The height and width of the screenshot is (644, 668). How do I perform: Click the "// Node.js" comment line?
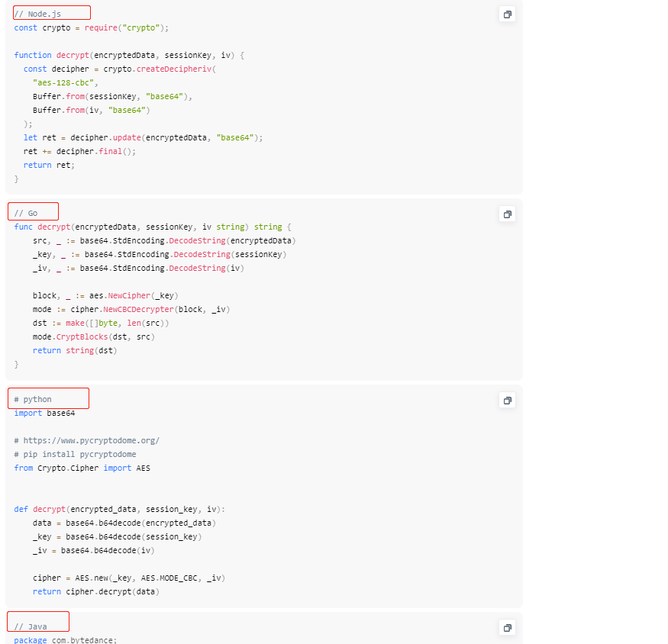[x=37, y=14]
